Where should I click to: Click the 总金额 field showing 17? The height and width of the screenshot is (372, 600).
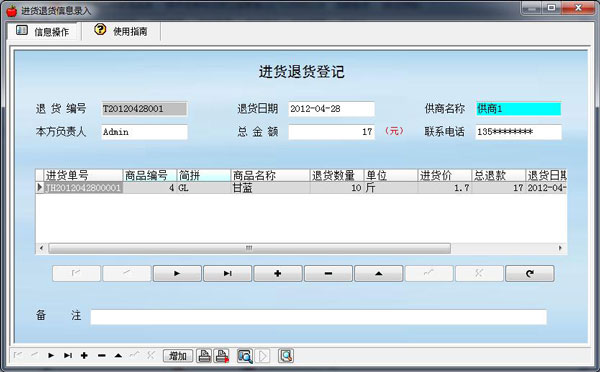click(331, 132)
